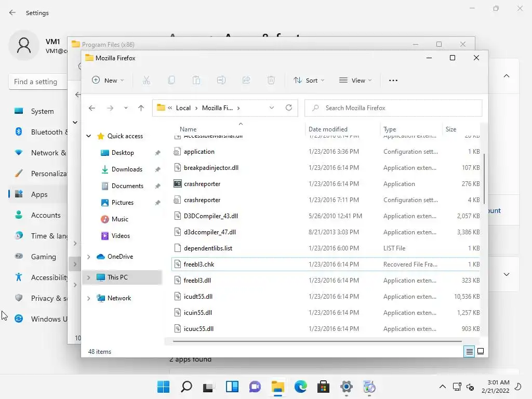The image size is (532, 399).
Task: Click the Cut scissors icon in toolbar
Action: tap(146, 81)
